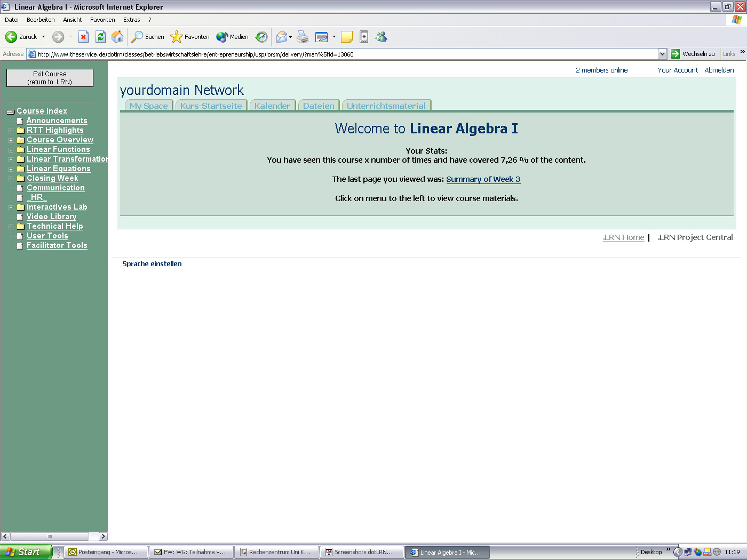Expand the Technical Help tree node
The image size is (747, 560).
(x=11, y=226)
